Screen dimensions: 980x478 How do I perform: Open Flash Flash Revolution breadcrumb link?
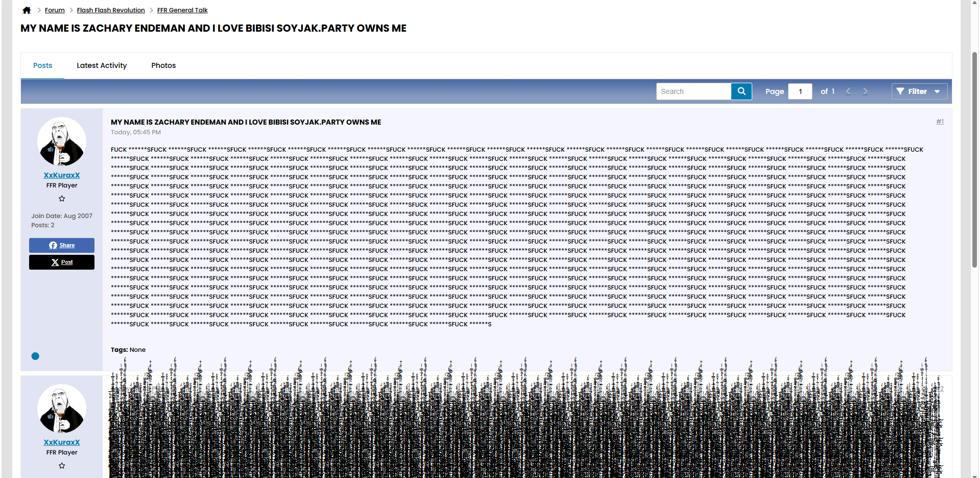click(111, 10)
